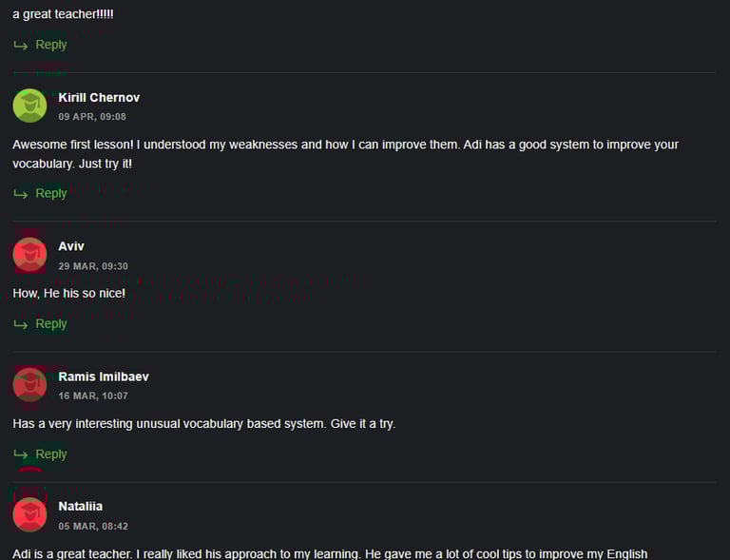730x560 pixels.
Task: Click reply arrow icon under Aviv's review
Action: pyautogui.click(x=21, y=324)
